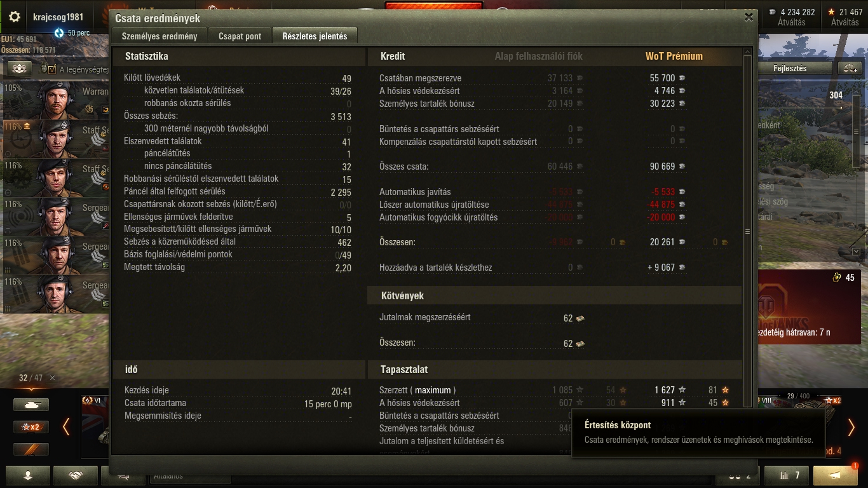Select the tank filter icon button
The width and height of the screenshot is (868, 488).
(x=31, y=404)
